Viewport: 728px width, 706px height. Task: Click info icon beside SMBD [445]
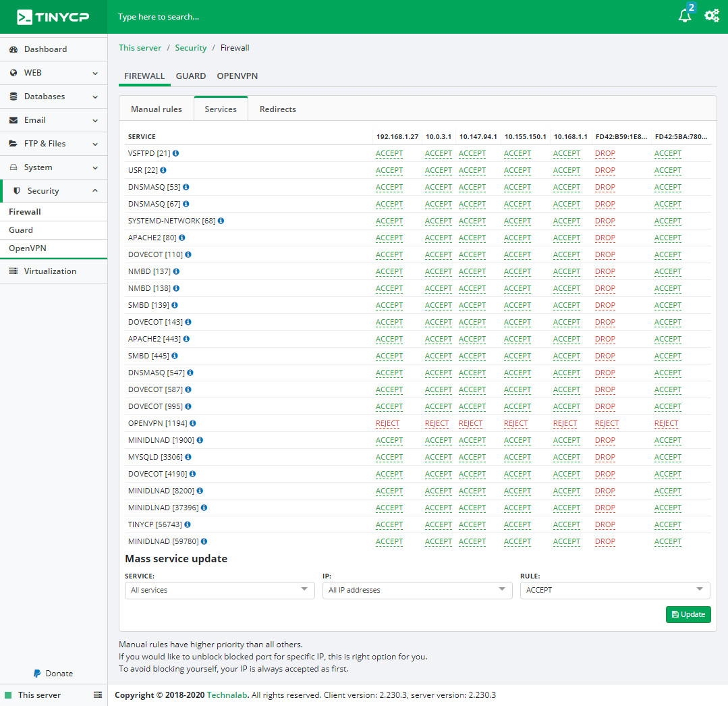tap(175, 356)
